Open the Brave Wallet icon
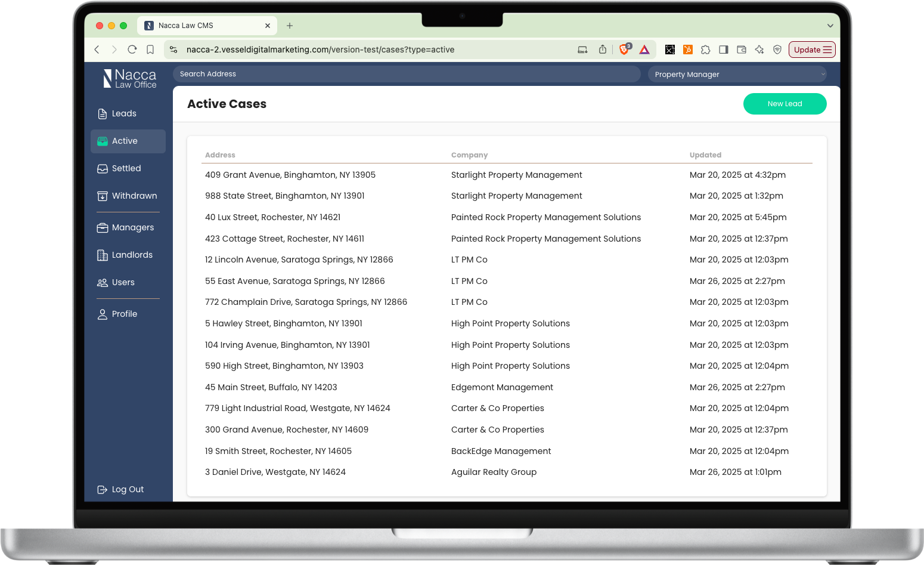This screenshot has width=924, height=565. click(x=742, y=50)
